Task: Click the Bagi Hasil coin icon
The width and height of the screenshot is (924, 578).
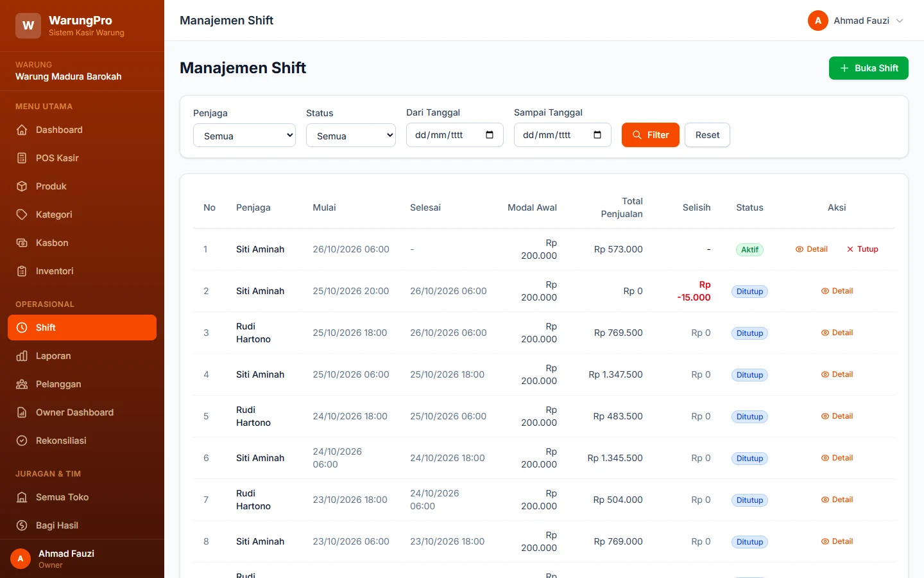Action: [x=22, y=525]
